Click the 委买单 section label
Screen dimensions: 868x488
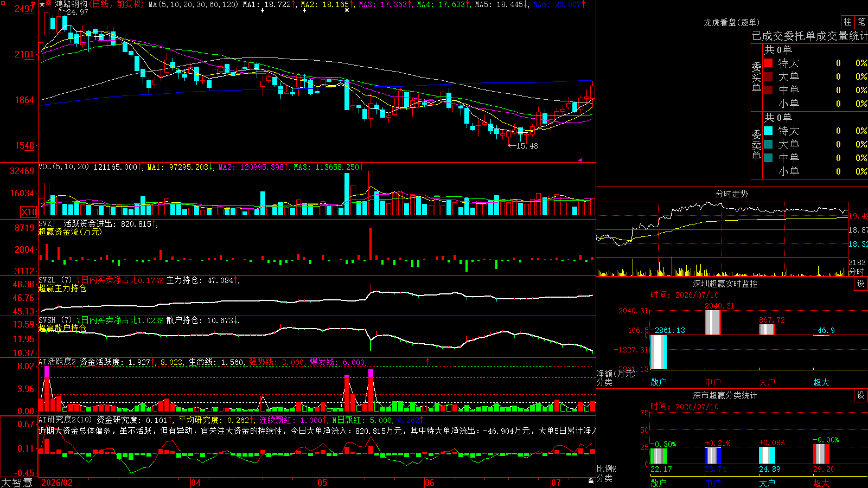[756, 78]
